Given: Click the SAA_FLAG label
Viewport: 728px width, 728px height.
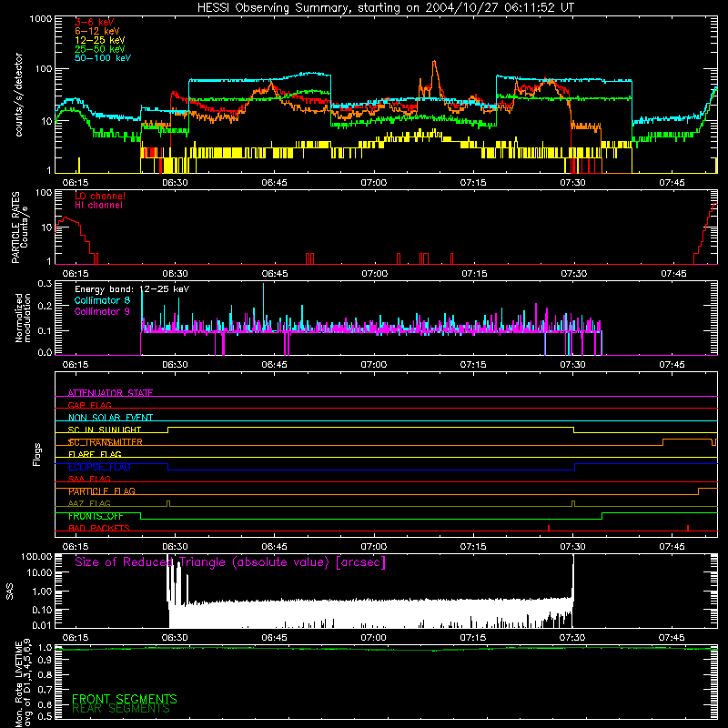Looking at the screenshot, I should (x=89, y=479).
